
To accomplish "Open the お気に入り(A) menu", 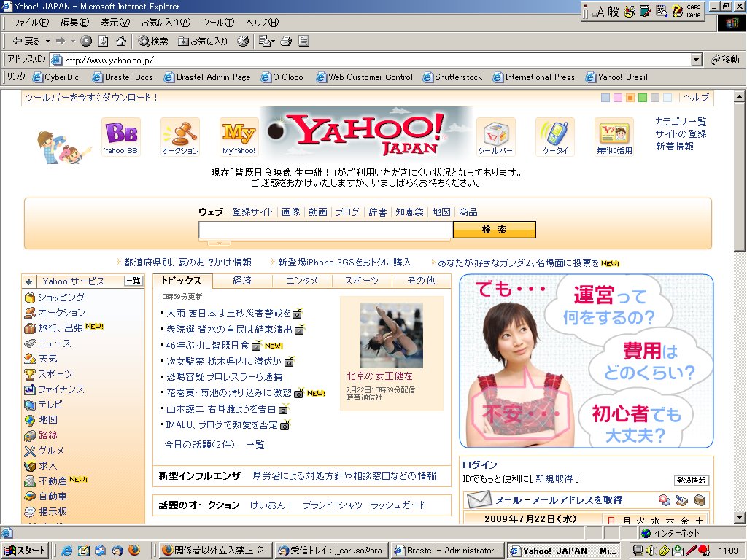I will tap(166, 23).
